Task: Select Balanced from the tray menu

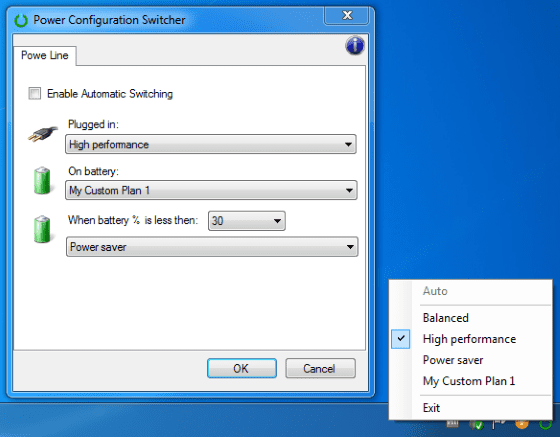Action: click(x=445, y=318)
